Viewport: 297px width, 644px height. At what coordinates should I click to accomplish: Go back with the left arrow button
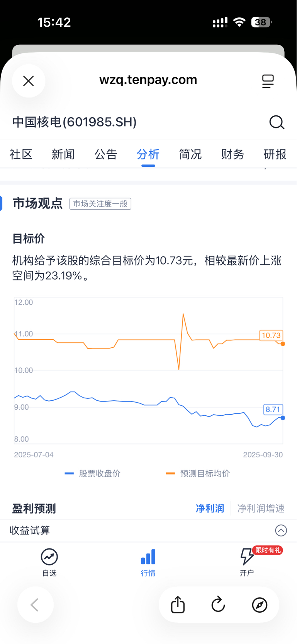(35, 605)
